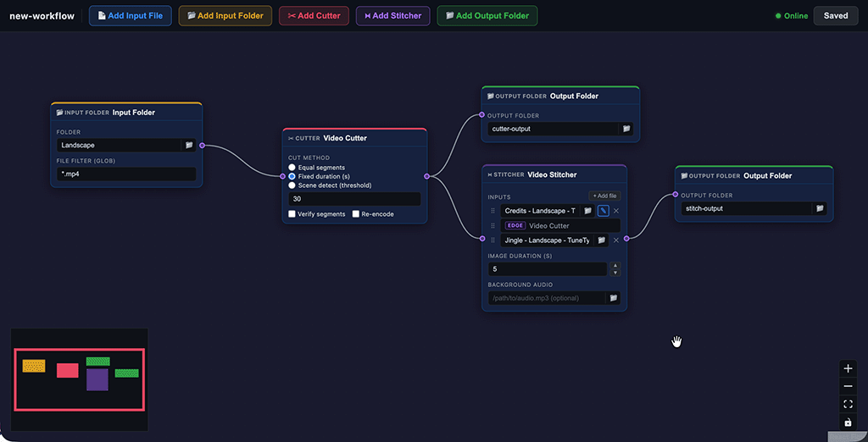Browse folder for cutter-output field
Screen dimensions: 868x442
pos(626,129)
